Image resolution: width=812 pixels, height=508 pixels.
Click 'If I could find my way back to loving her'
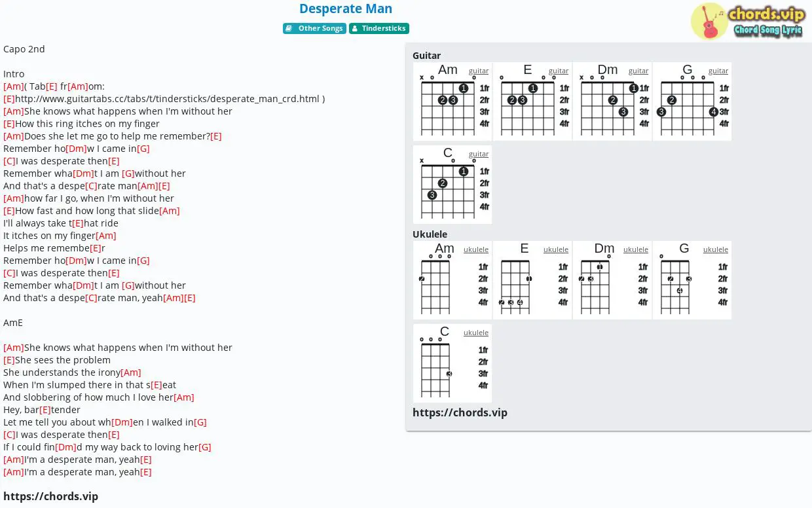click(107, 447)
